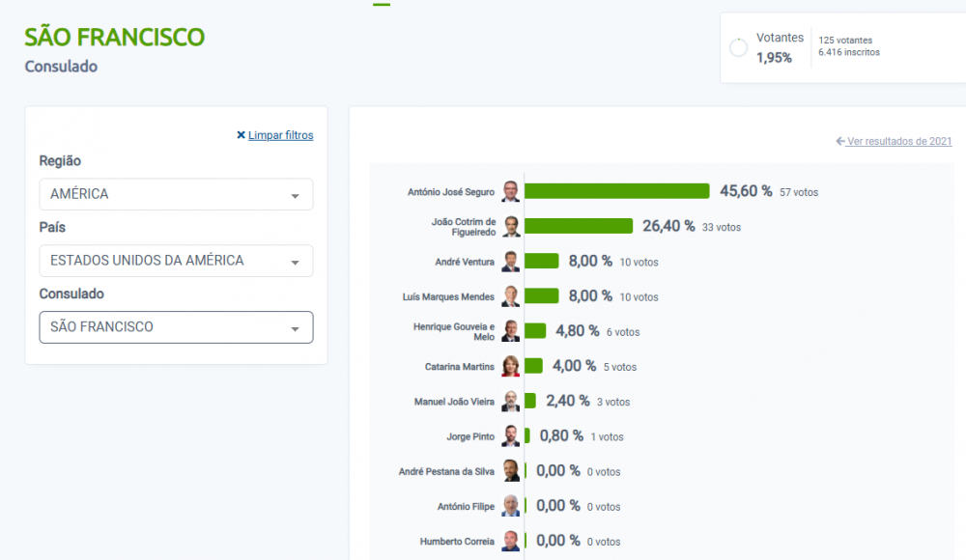This screenshot has width=966, height=560.
Task: Click André Pestana da Silva's portrait
Action: [x=510, y=471]
